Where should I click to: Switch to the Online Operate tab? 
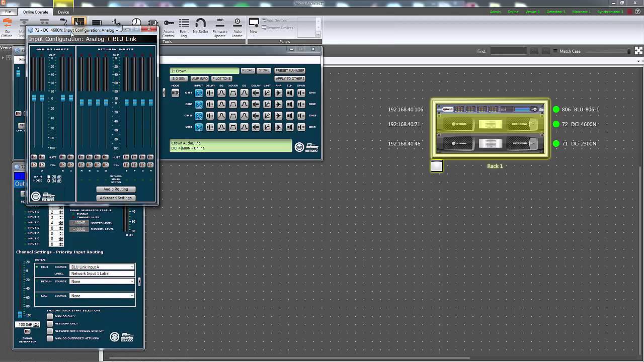(x=36, y=12)
